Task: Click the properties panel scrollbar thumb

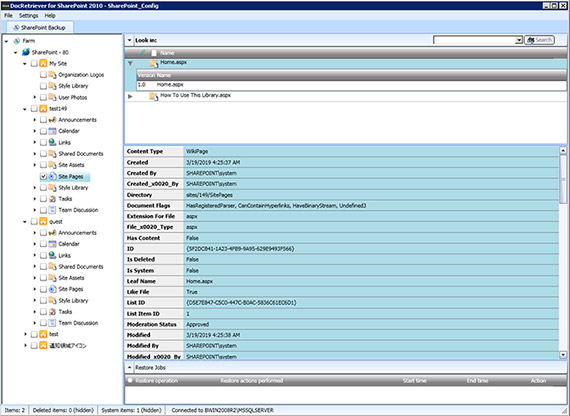Action: coord(563,179)
